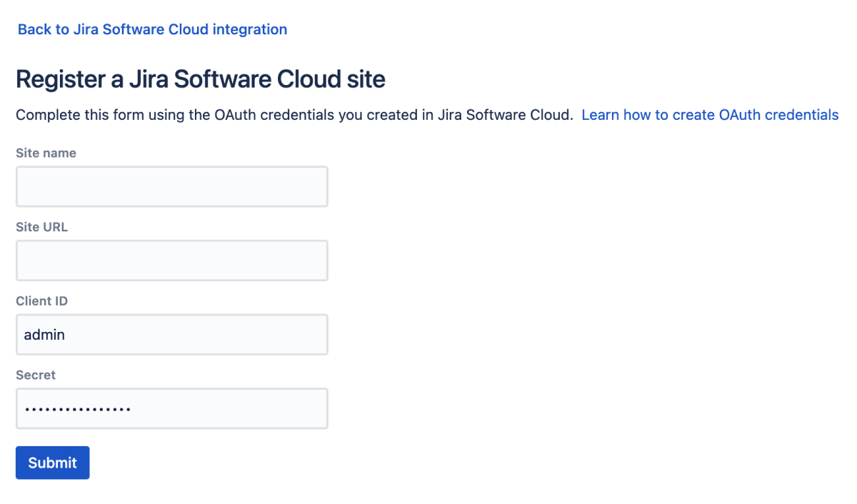
Task: Click the Back to Jira Software Cloud integration link
Action: pyautogui.click(x=152, y=29)
